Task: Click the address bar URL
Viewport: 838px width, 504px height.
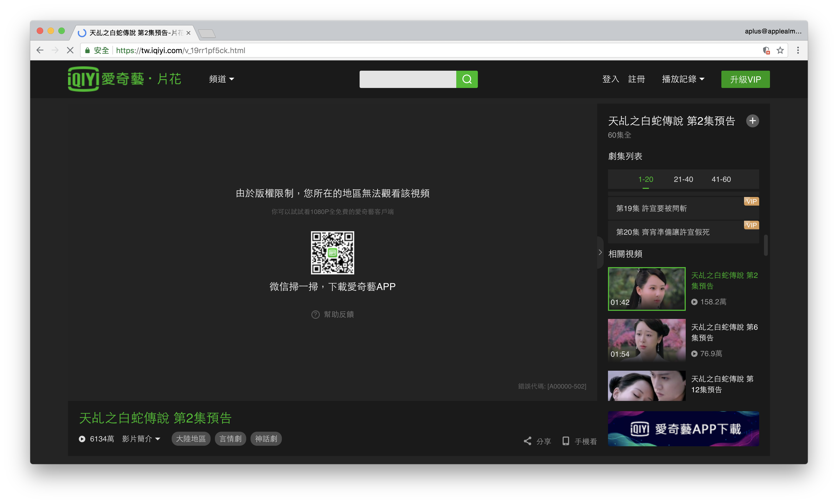Action: 180,50
